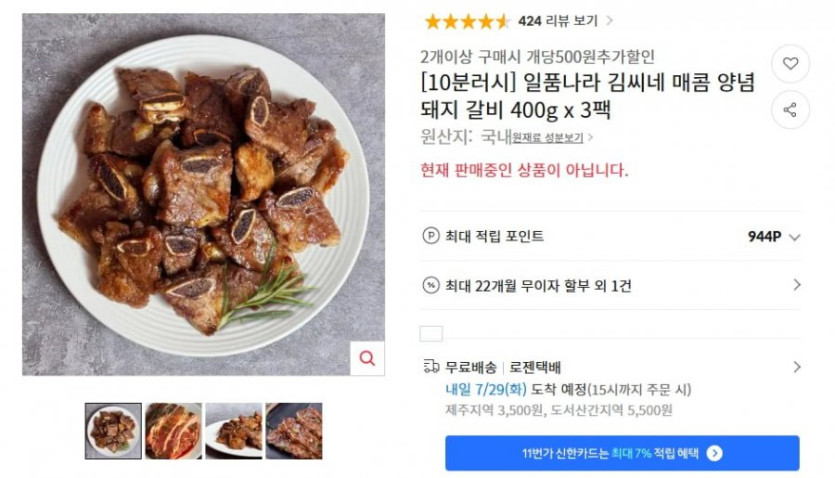Select the first plate thumbnail
The height and width of the screenshot is (478, 835).
(113, 431)
